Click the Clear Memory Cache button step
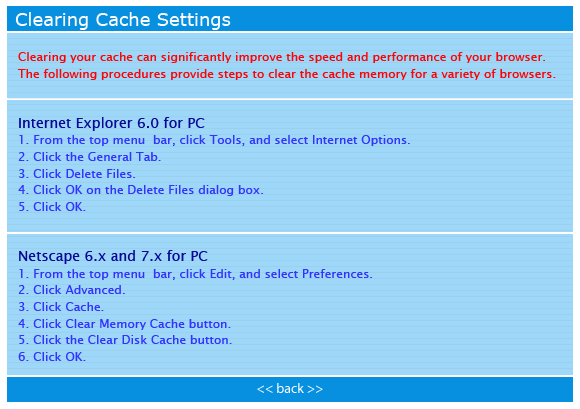This screenshot has height=409, width=580. pyautogui.click(x=124, y=324)
